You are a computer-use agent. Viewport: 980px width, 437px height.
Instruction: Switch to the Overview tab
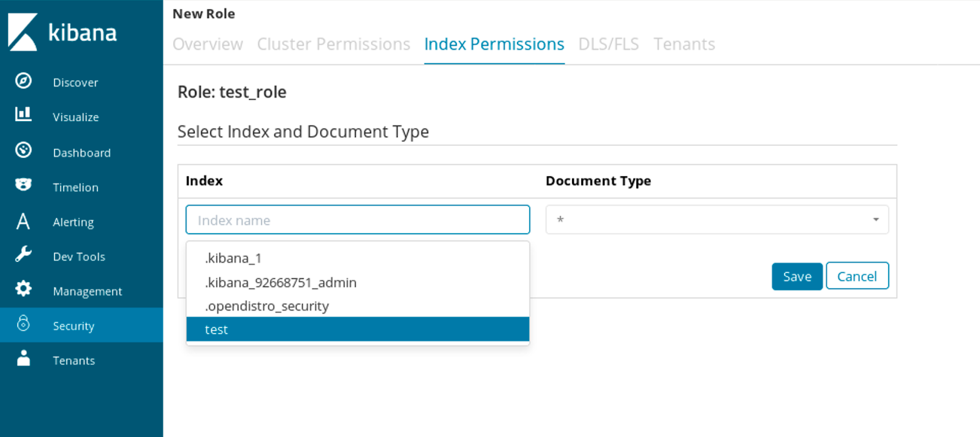pos(208,44)
